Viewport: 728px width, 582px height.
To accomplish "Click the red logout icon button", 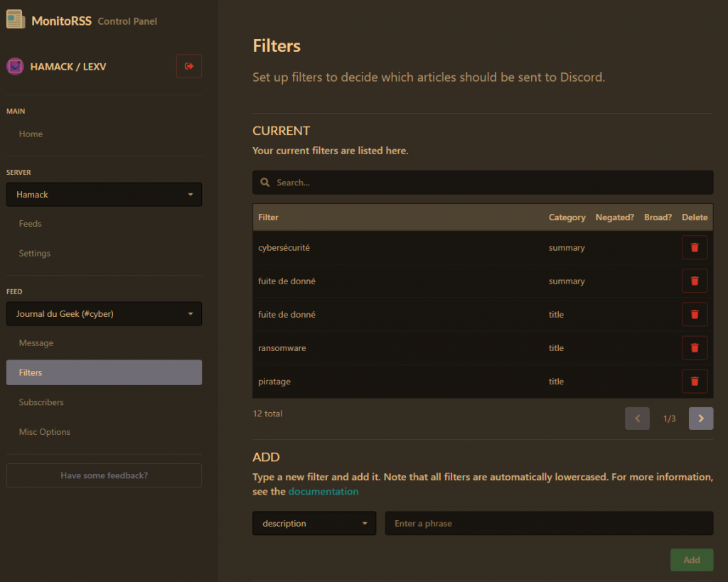I will click(189, 66).
